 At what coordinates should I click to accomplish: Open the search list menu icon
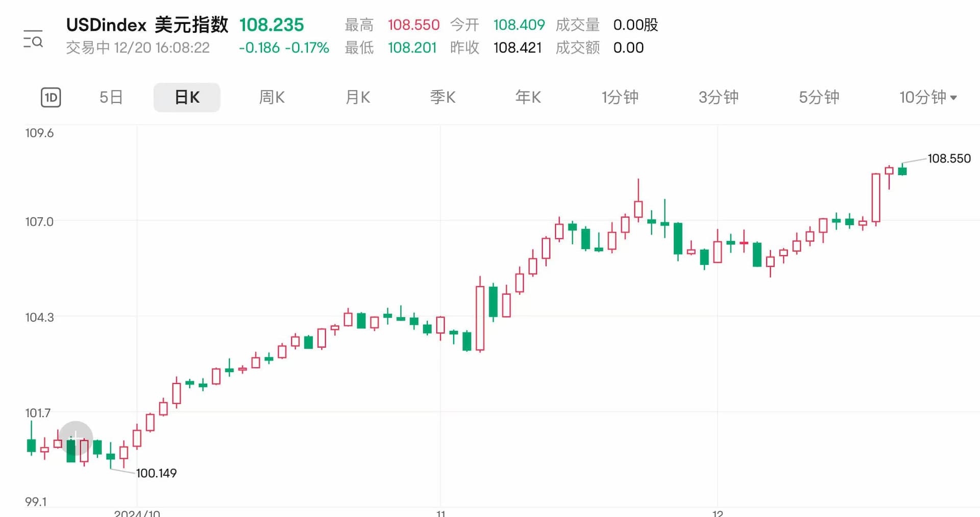[33, 39]
